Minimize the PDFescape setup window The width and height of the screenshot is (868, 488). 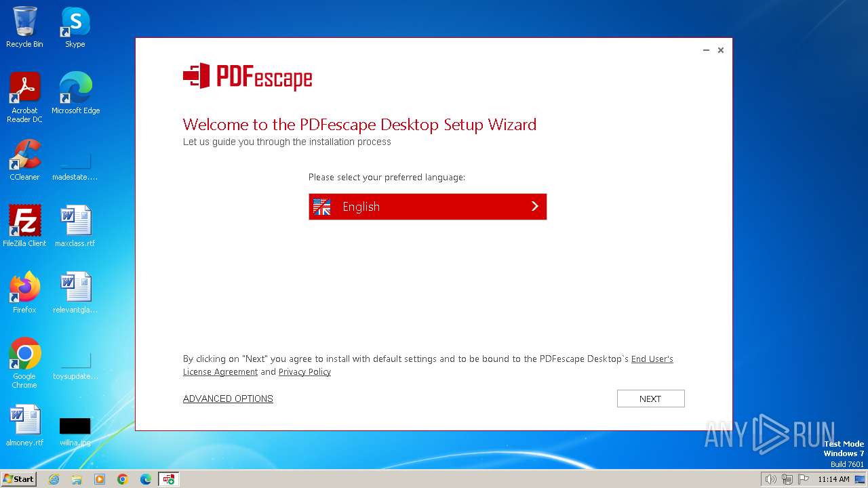click(706, 50)
